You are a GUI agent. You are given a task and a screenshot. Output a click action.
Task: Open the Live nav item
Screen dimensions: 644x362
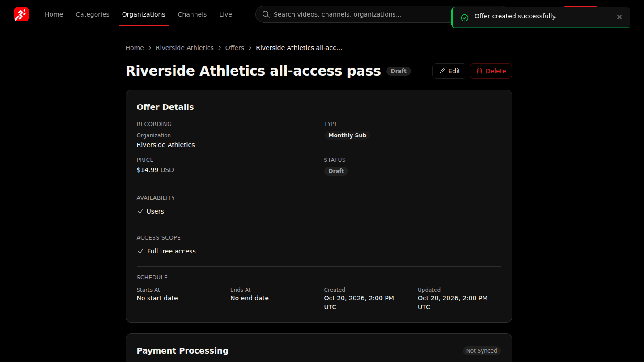click(x=225, y=14)
